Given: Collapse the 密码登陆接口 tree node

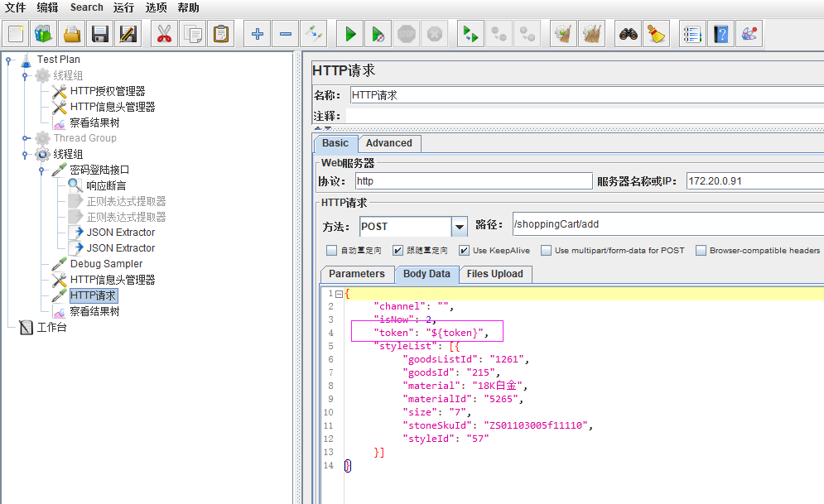Looking at the screenshot, I should [41, 170].
